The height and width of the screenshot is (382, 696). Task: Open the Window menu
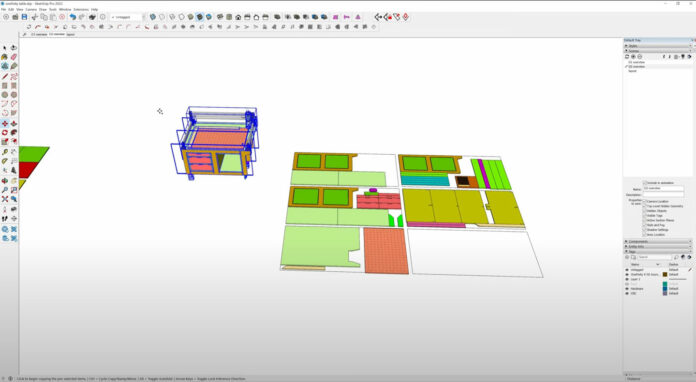65,9
